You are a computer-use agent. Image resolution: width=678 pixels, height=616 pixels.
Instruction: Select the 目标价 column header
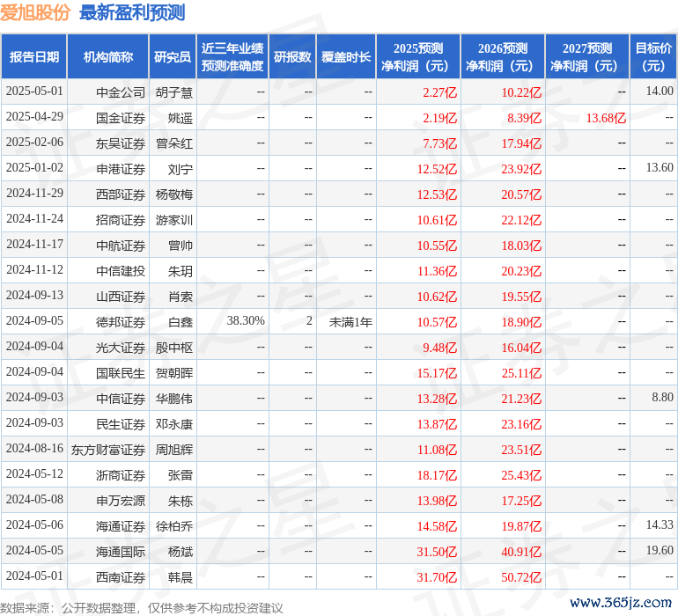(653, 56)
